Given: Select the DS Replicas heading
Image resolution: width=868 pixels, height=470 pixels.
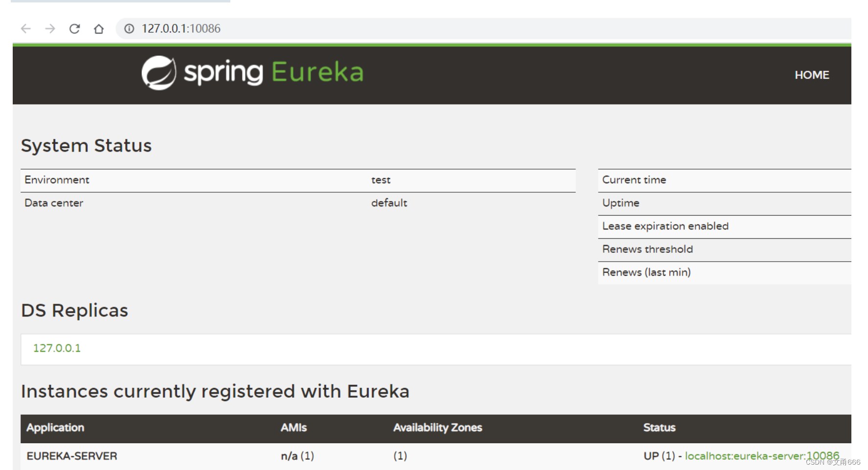Looking at the screenshot, I should (x=74, y=311).
